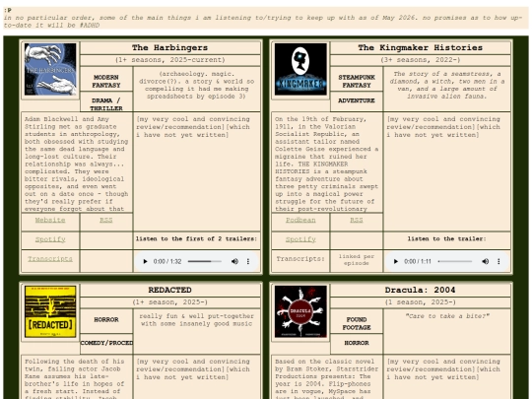The width and height of the screenshot is (532, 399).
Task: Click the 'ADVENTURE' genre cell
Action: 357,100
